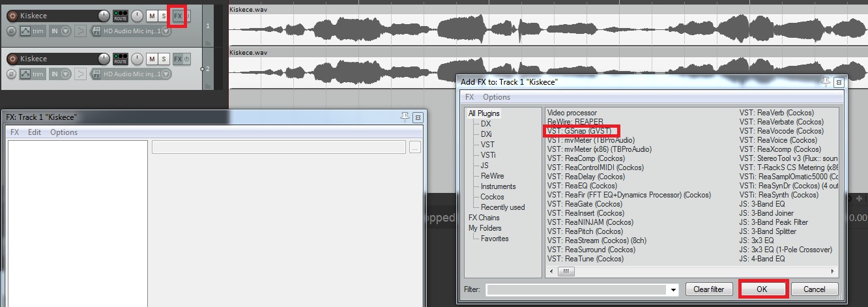
Task: Open track 2 record monitoring IN dropdown
Action: [x=66, y=74]
